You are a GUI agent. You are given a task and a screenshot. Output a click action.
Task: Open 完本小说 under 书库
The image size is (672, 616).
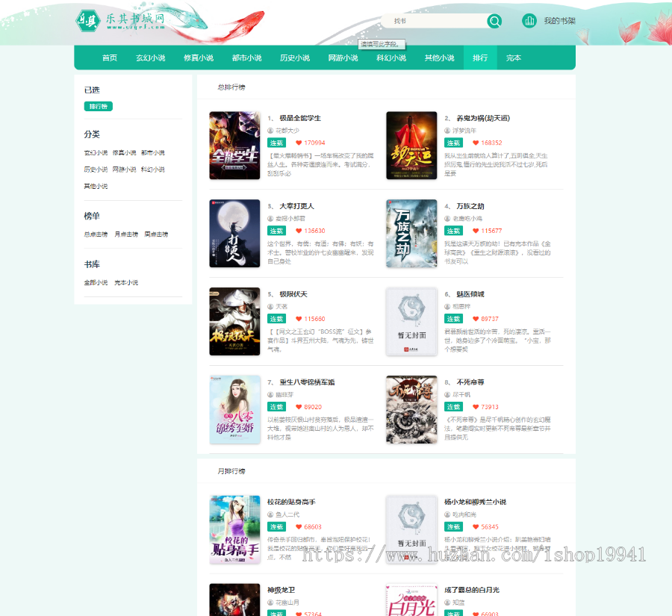coord(126,282)
